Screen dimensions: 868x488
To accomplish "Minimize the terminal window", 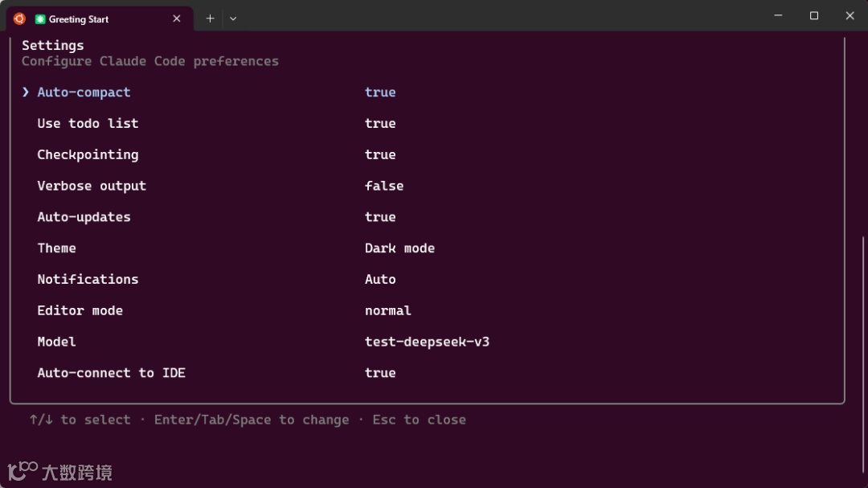I will tap(778, 15).
